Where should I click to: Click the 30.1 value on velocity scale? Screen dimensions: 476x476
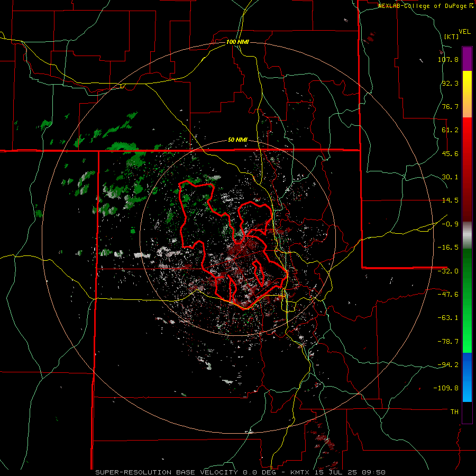[450, 177]
